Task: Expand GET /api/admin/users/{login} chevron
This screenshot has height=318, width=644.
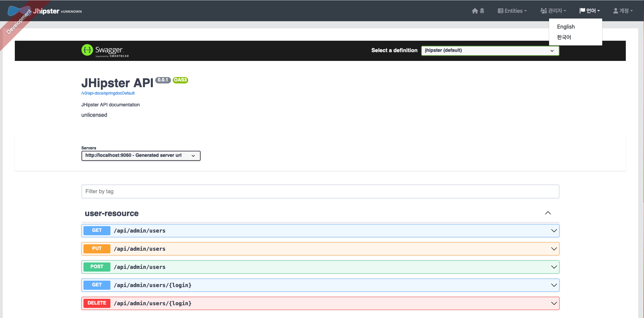Action: coord(554,285)
